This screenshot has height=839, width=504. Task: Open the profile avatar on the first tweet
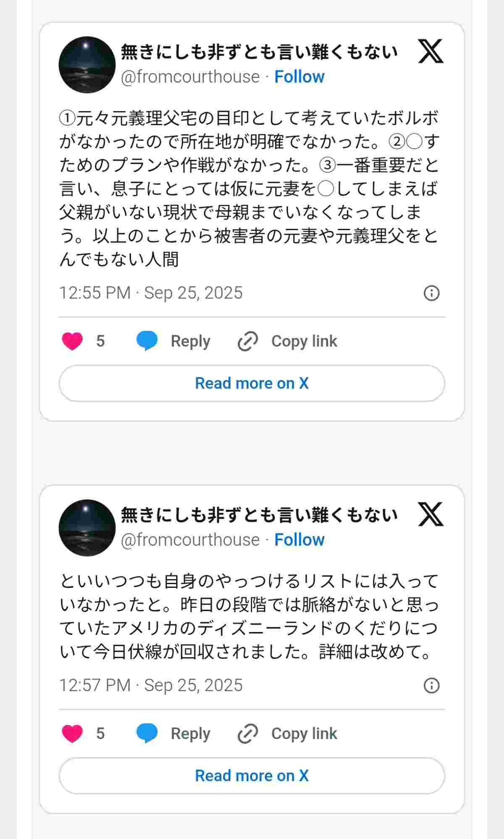pyautogui.click(x=87, y=65)
